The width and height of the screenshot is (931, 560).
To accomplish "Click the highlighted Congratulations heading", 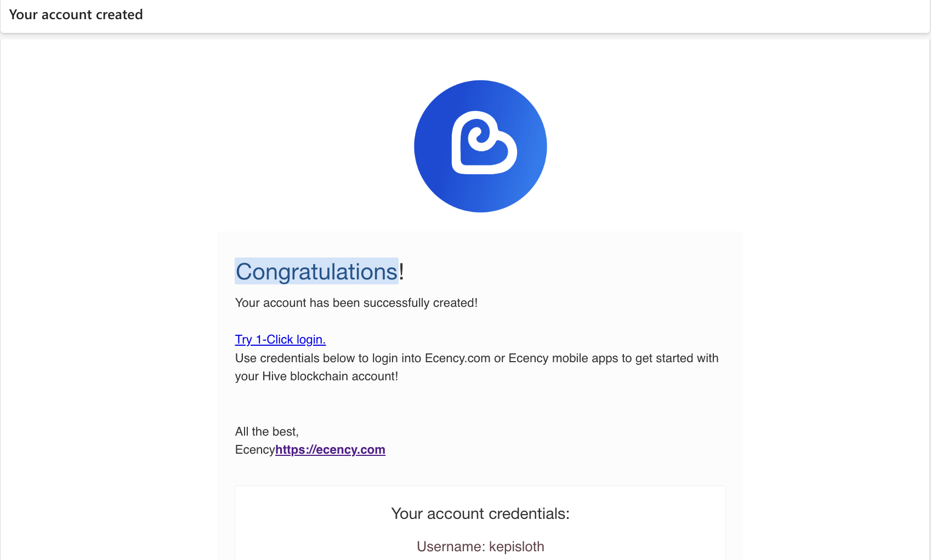I will point(316,271).
